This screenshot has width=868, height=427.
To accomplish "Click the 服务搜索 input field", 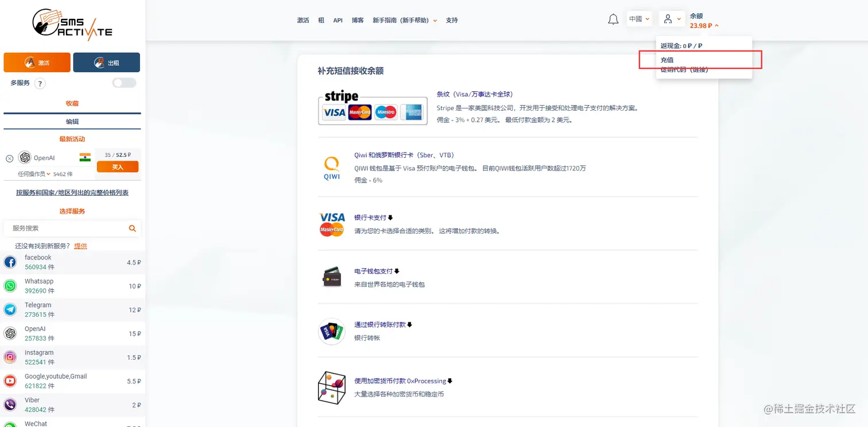I will pyautogui.click(x=63, y=228).
